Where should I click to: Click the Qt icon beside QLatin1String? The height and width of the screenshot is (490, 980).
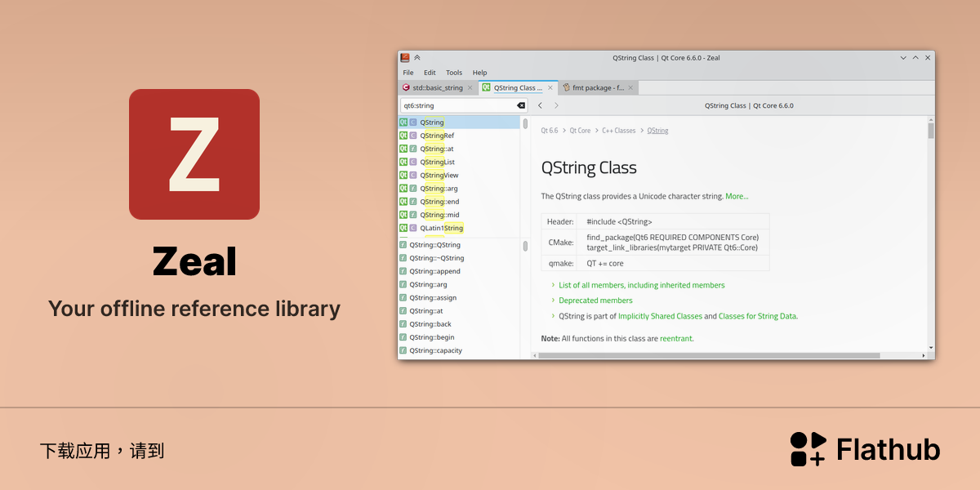[x=403, y=228]
